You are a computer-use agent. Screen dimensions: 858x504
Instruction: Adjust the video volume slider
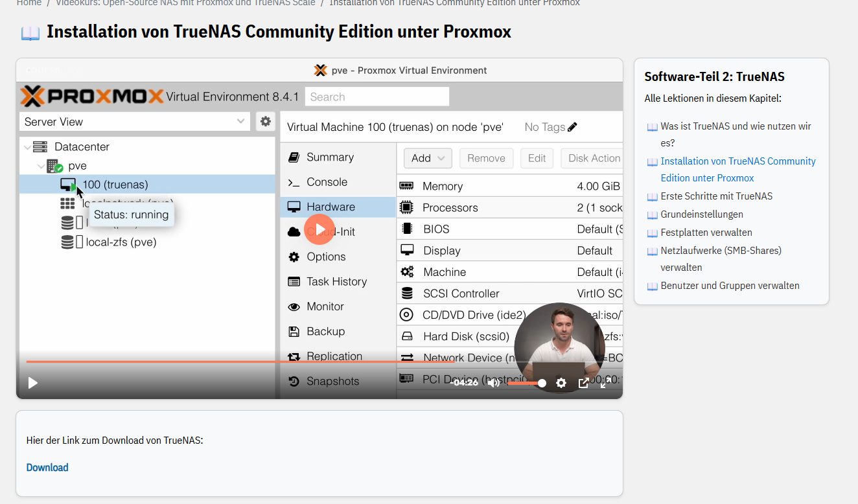click(526, 383)
